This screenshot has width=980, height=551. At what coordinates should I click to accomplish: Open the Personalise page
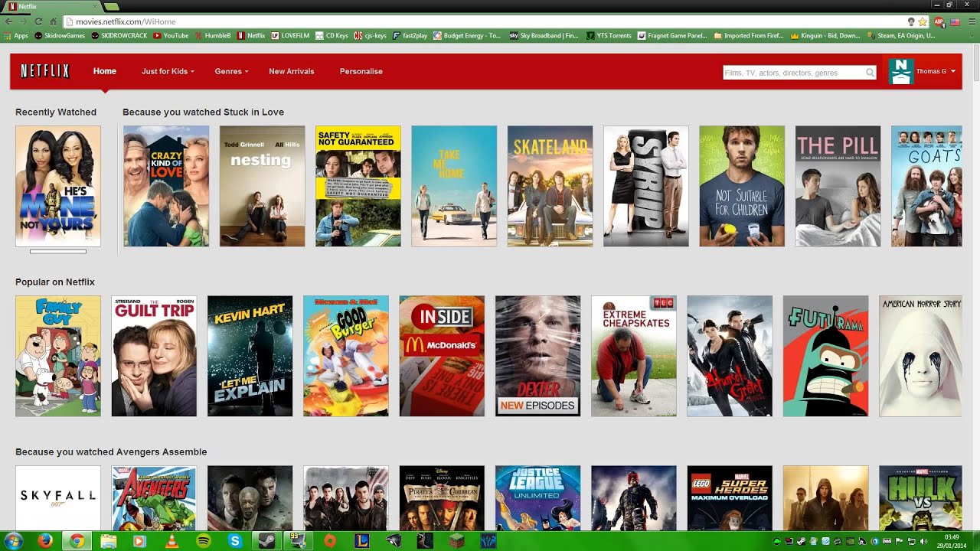(x=361, y=71)
